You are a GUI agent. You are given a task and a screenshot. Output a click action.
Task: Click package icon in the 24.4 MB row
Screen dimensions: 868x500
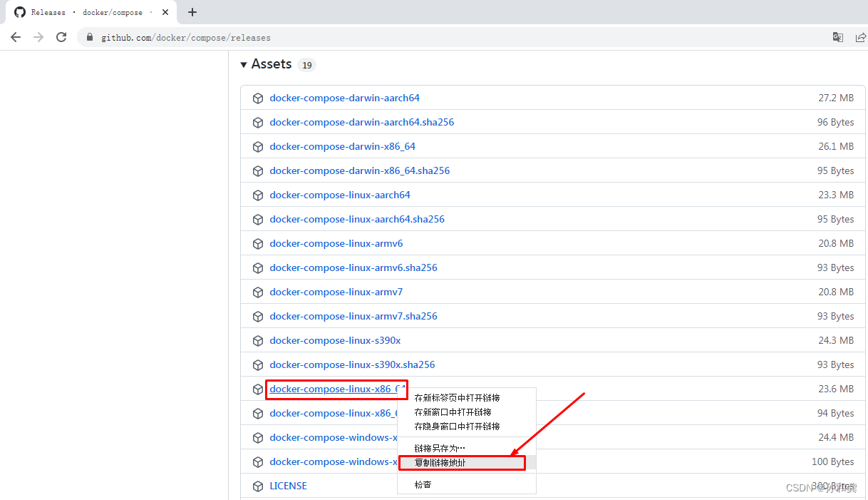coord(258,437)
